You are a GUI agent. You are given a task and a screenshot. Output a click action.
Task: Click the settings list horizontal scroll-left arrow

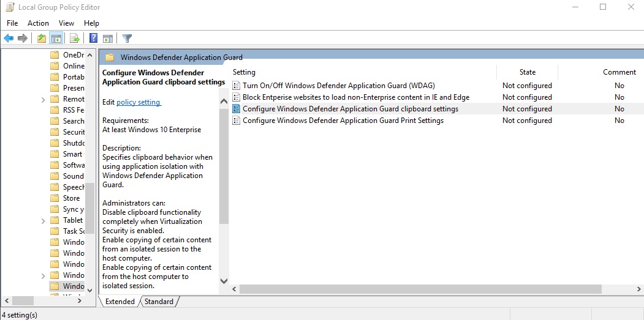[x=235, y=289]
